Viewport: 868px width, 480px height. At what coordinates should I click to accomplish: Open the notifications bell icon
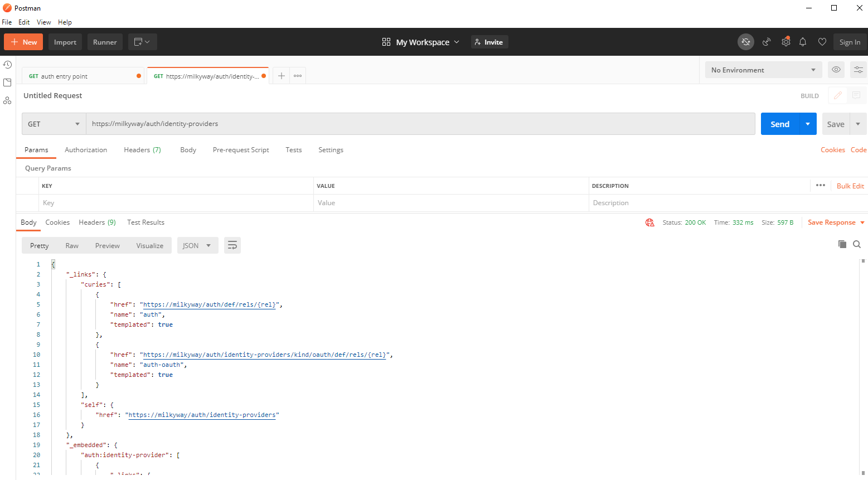pyautogui.click(x=803, y=42)
